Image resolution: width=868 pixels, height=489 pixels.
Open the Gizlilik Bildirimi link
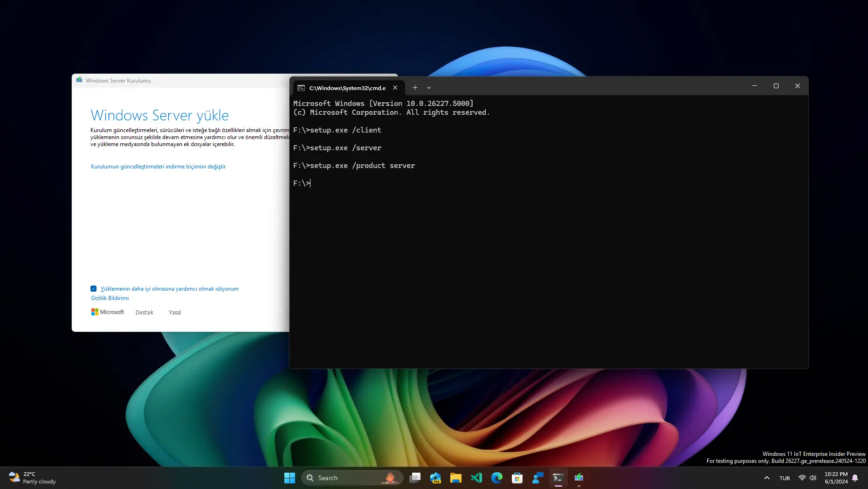click(110, 298)
